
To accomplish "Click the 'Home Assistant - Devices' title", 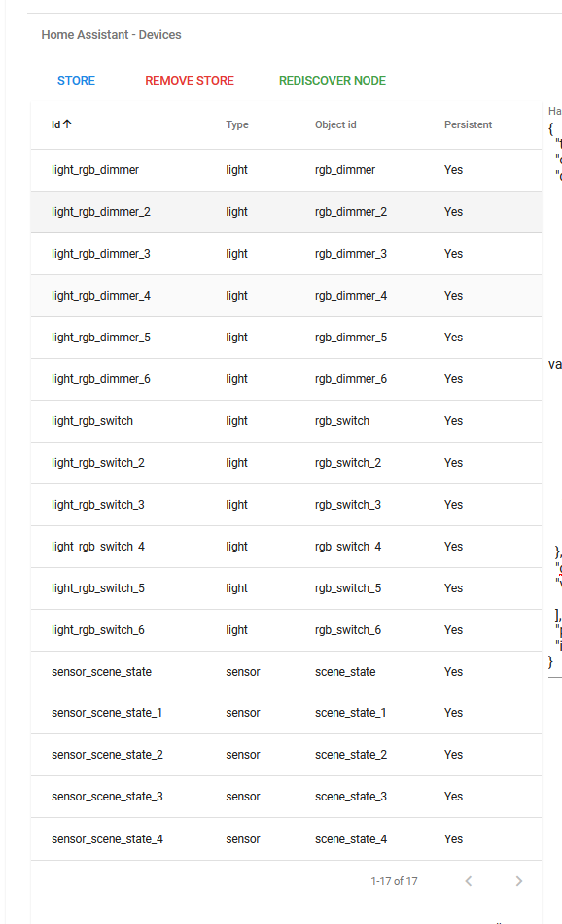I will (x=110, y=34).
